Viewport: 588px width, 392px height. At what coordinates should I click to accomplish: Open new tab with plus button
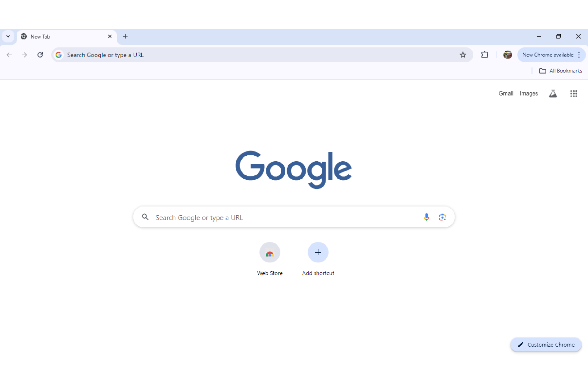[126, 36]
